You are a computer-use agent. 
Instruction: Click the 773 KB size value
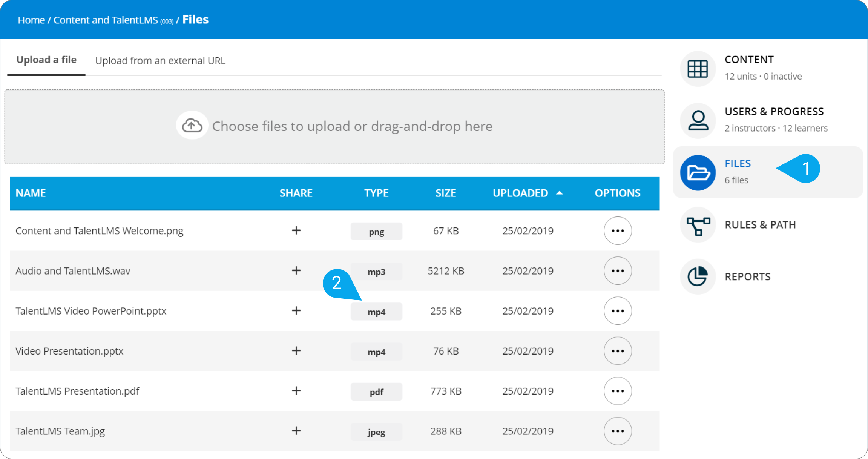point(446,391)
